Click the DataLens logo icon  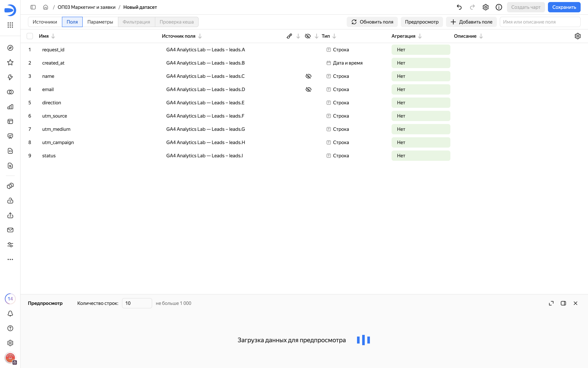coord(10,10)
